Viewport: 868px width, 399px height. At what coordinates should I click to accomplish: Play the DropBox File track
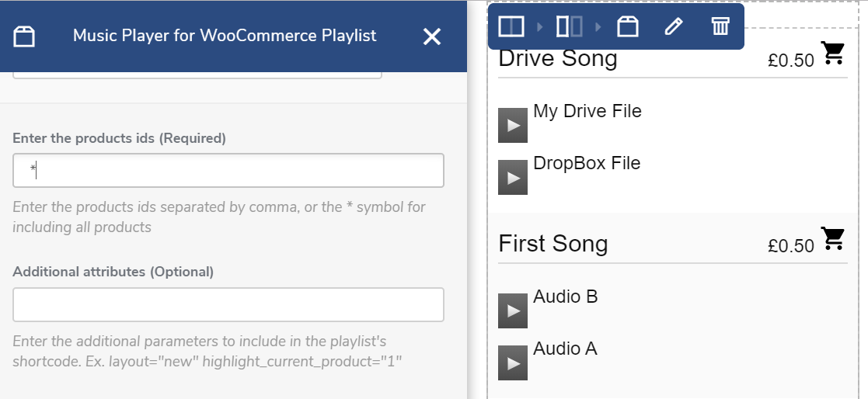pyautogui.click(x=513, y=178)
